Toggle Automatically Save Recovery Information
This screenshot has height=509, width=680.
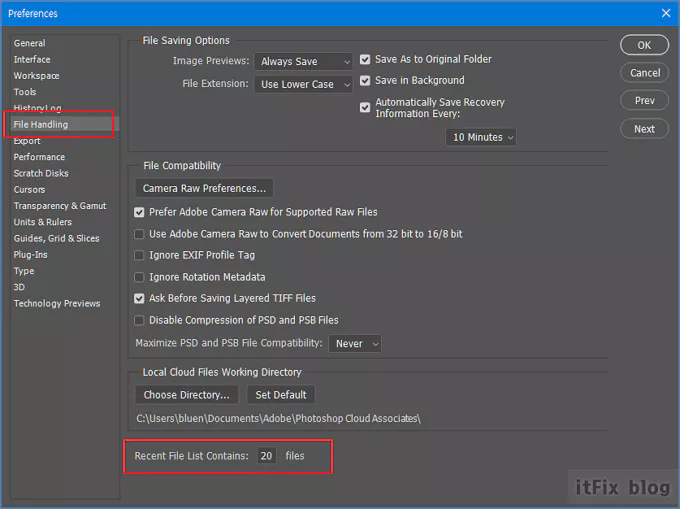[365, 107]
